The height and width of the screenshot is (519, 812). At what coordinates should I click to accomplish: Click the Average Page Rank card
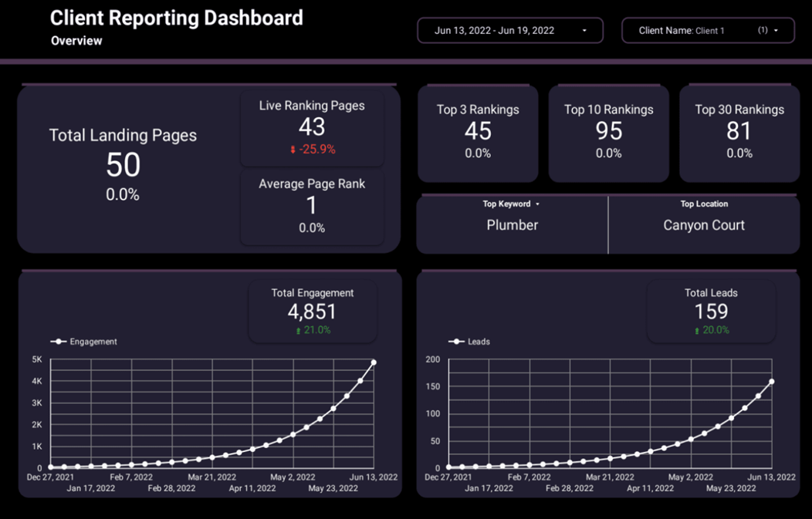(x=312, y=205)
